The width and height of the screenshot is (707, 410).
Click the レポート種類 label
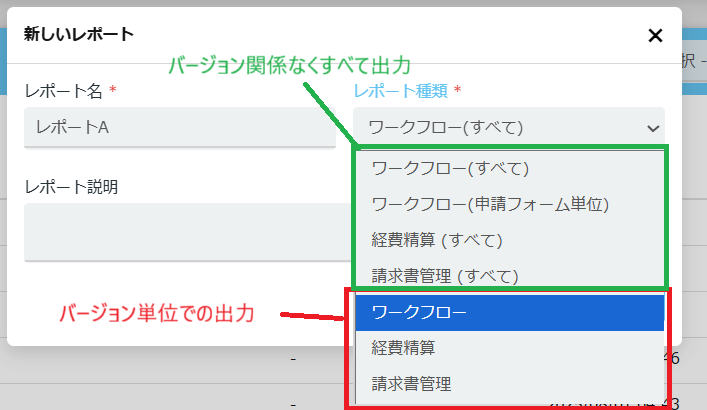pyautogui.click(x=400, y=91)
